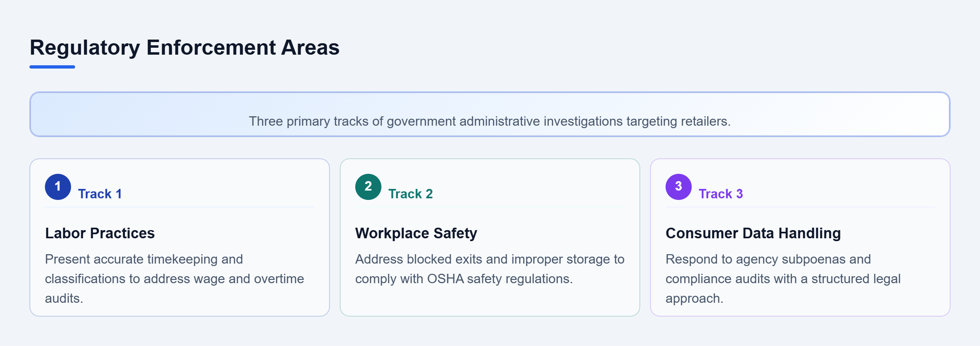Click the green number 2 badge
The image size is (980, 346).
click(368, 187)
